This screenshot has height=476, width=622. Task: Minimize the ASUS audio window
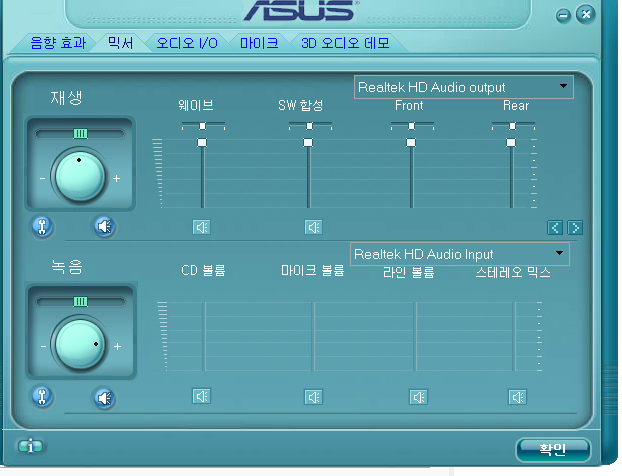tap(563, 16)
